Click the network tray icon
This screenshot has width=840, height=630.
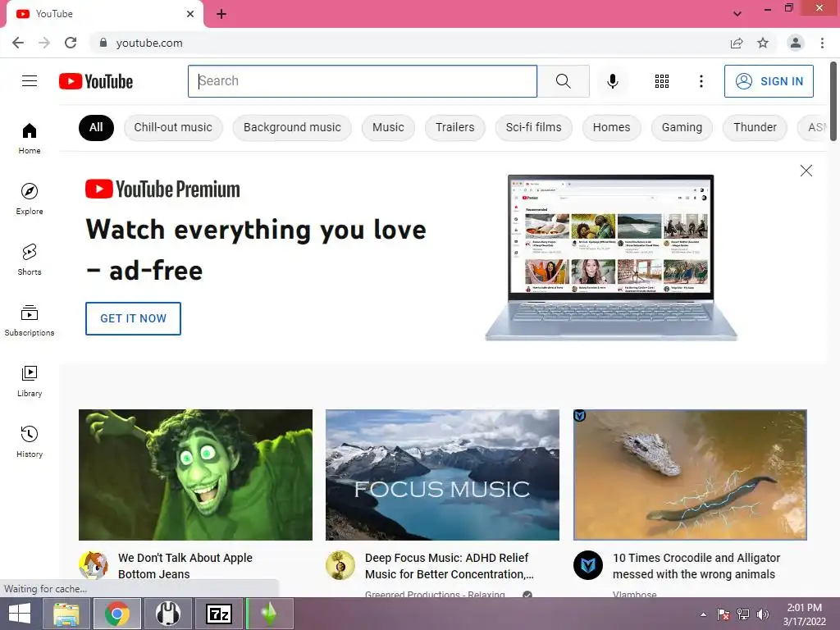(x=743, y=614)
